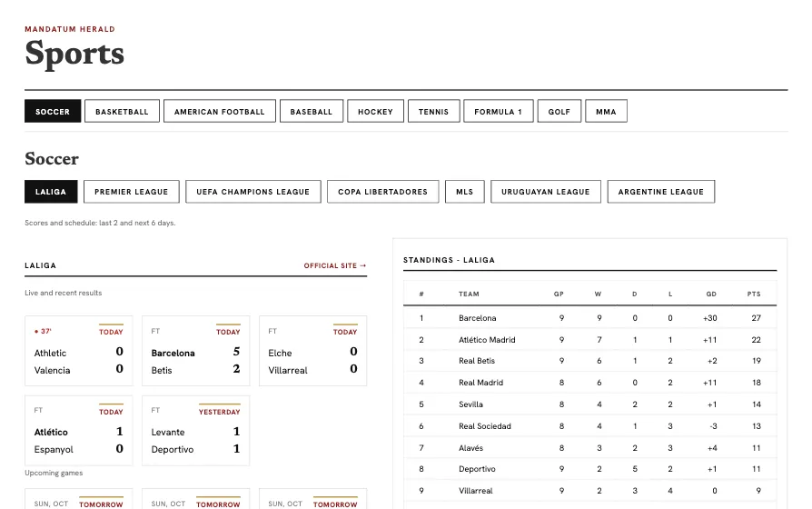Click Sevilla in the standings table
The image size is (812, 509).
click(470, 404)
